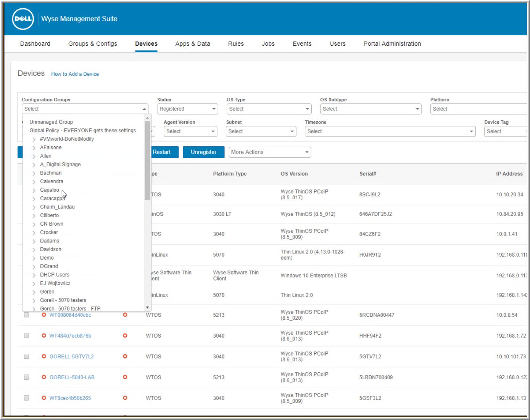Open the Subnet dropdown

pos(261,131)
